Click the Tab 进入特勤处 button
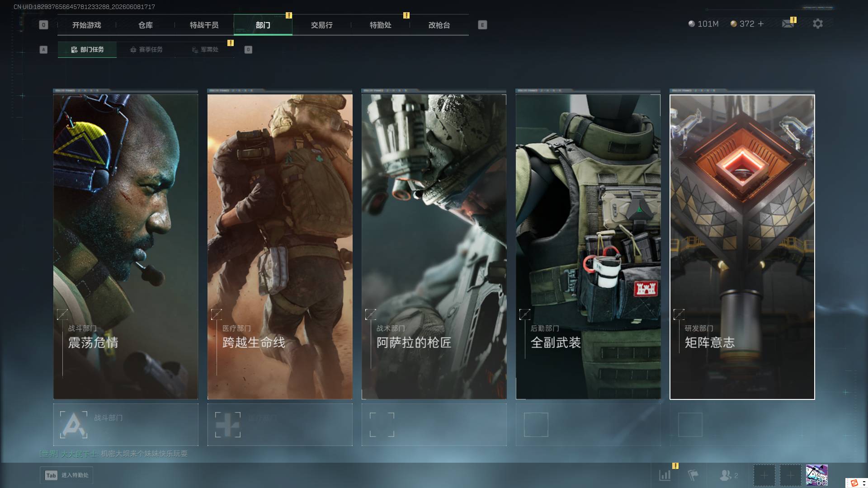This screenshot has width=868, height=488. tap(67, 475)
